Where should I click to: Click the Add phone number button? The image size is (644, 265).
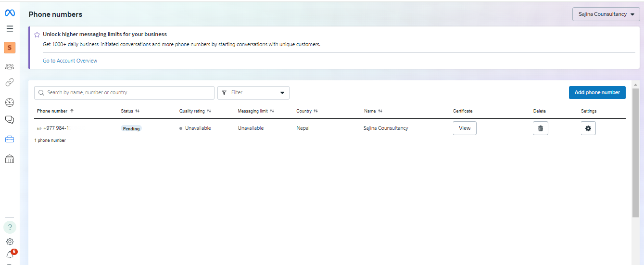pos(597,93)
